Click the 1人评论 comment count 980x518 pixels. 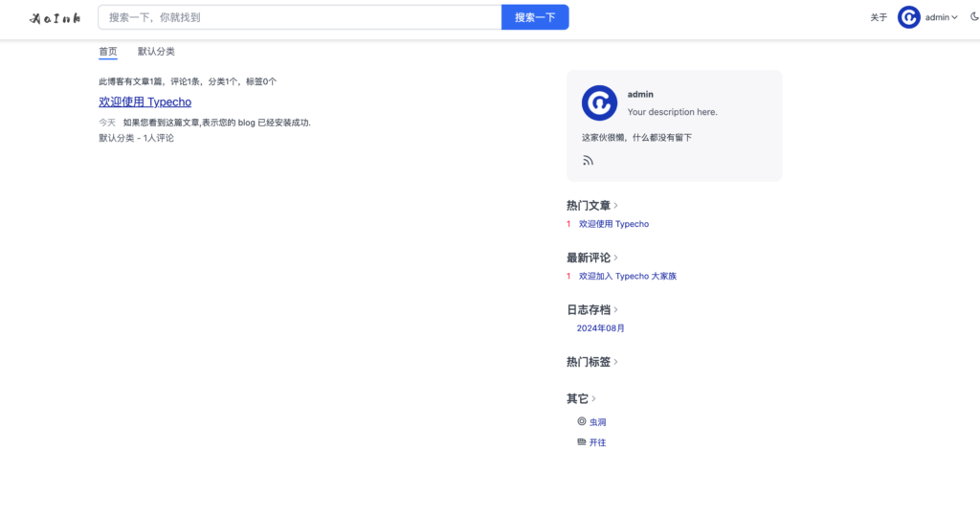pyautogui.click(x=159, y=138)
